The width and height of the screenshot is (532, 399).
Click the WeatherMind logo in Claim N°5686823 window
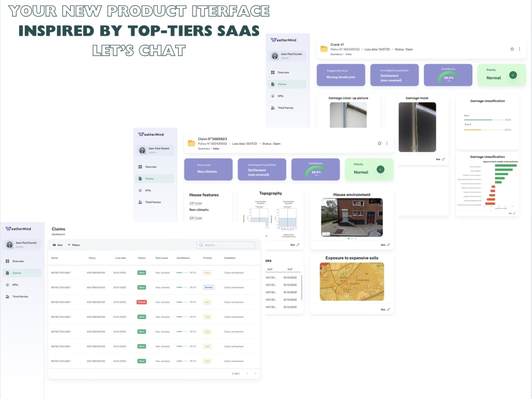(x=151, y=135)
